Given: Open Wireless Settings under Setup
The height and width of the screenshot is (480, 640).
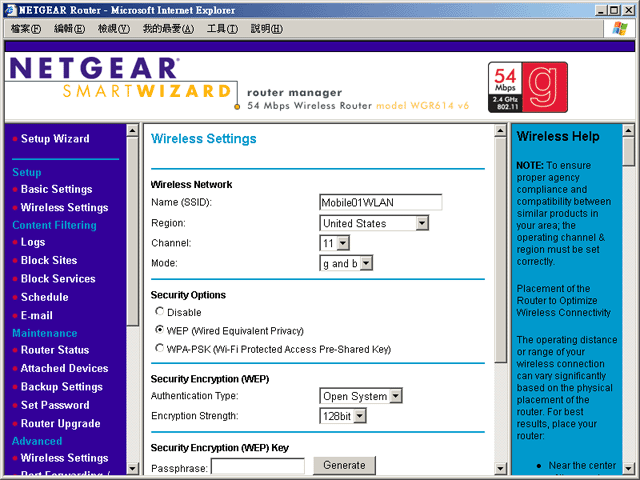Looking at the screenshot, I should point(64,208).
